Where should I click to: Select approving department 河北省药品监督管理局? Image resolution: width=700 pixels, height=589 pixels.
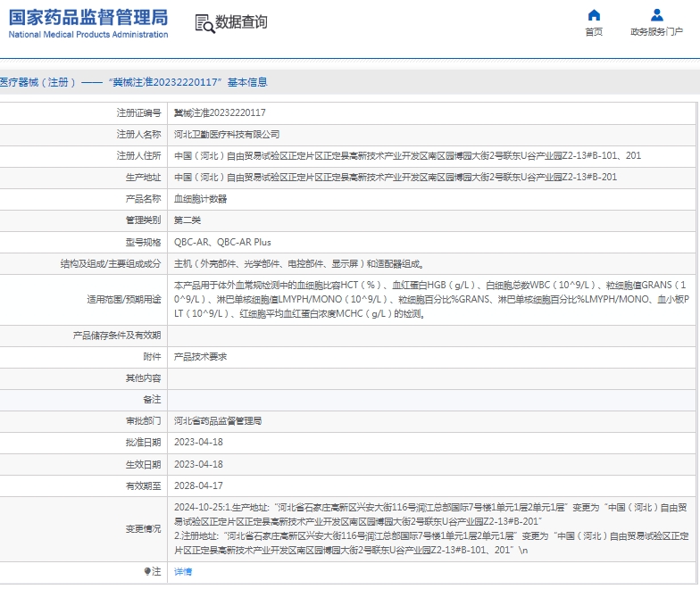(218, 421)
